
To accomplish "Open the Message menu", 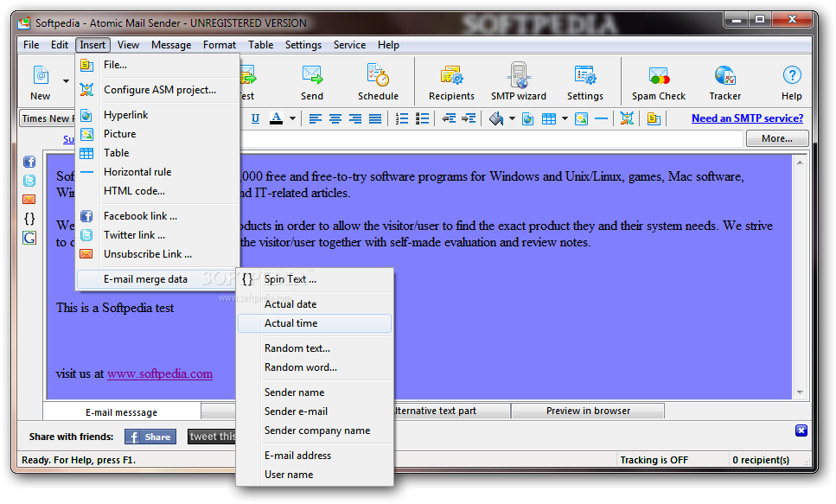I will (x=171, y=45).
